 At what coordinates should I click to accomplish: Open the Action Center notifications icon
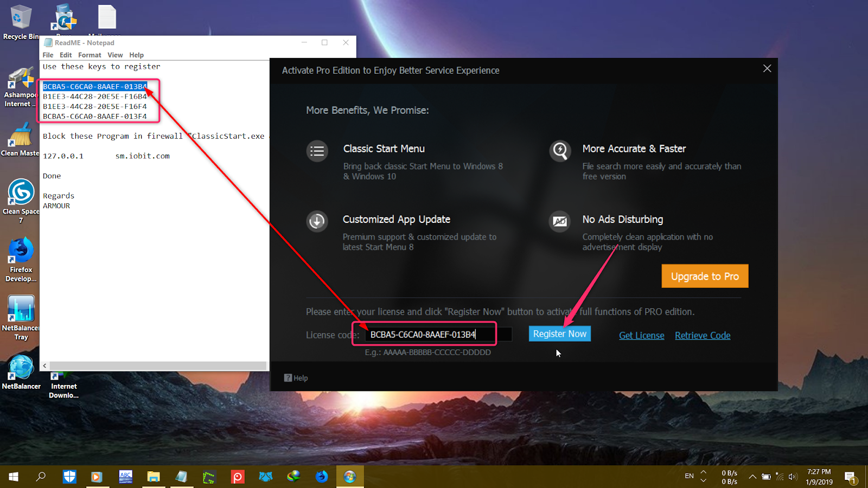tap(850, 477)
